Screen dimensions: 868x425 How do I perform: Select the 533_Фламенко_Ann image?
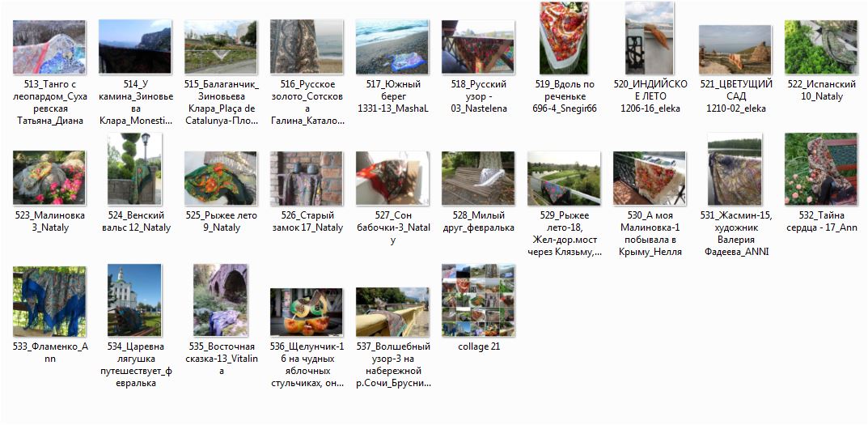(49, 301)
